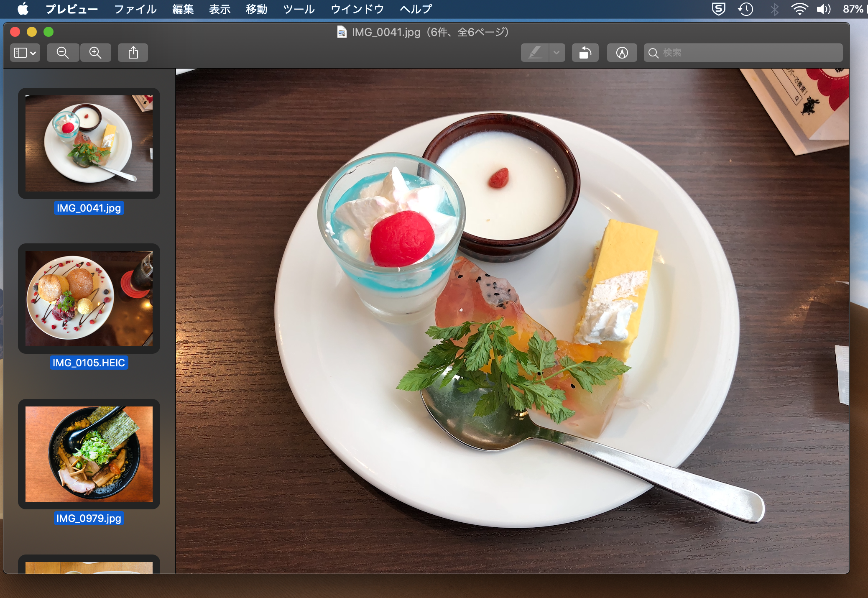Click the IMG_0041.jpg file name label

pyautogui.click(x=89, y=208)
